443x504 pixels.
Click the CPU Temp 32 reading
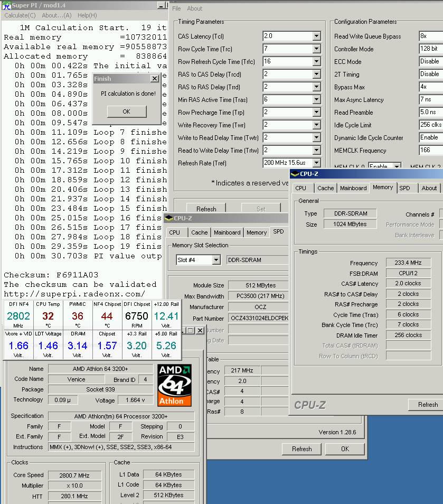(x=48, y=316)
